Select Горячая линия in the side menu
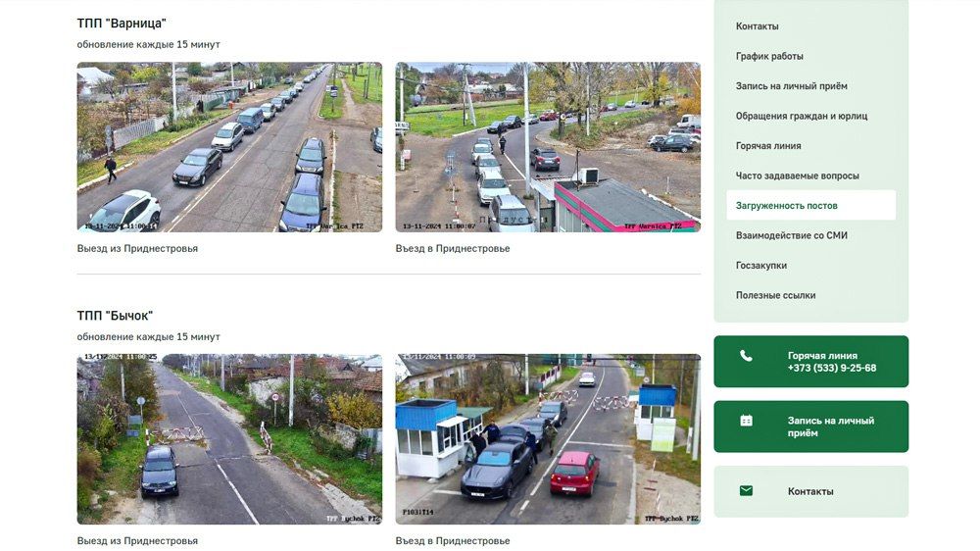This screenshot has width=980, height=551. (x=768, y=146)
